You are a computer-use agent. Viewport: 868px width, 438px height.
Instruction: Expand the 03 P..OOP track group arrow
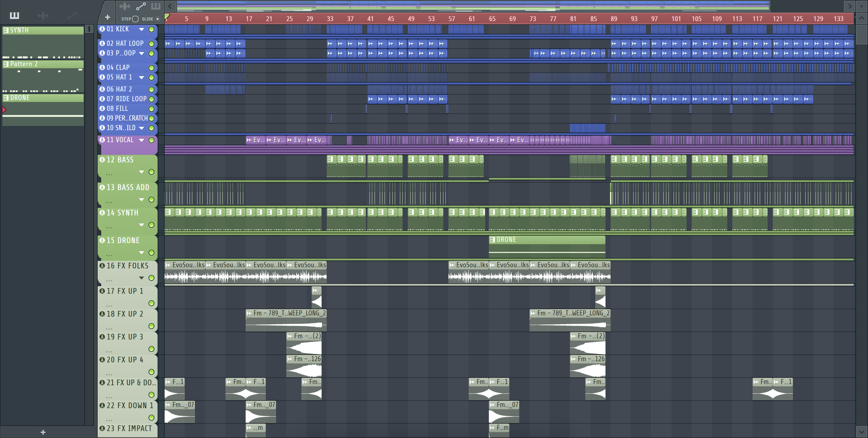click(142, 54)
